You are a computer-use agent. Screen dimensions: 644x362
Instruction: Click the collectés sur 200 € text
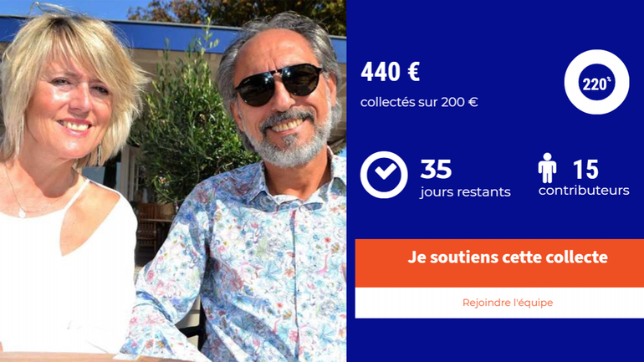(x=419, y=102)
